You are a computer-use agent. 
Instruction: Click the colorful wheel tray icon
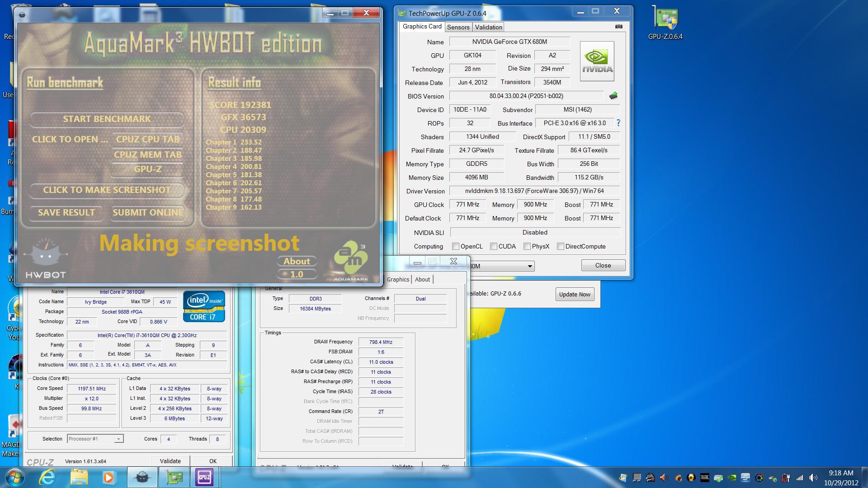[x=759, y=478]
